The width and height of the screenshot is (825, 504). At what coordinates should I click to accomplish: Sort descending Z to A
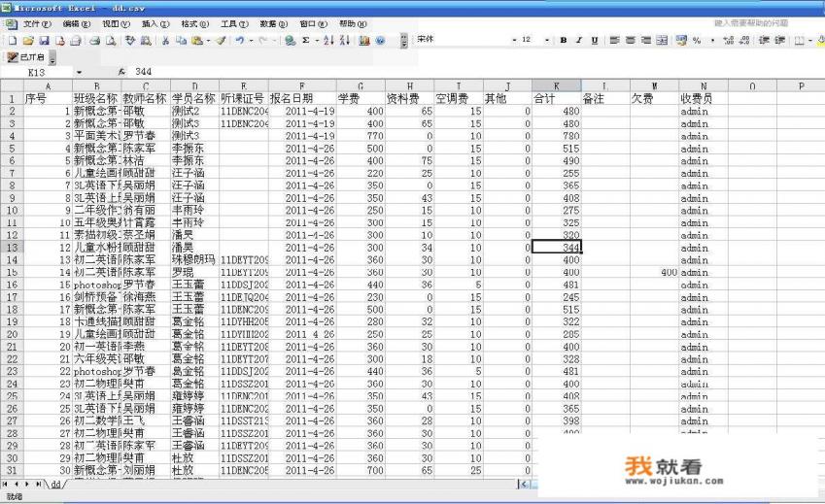point(345,41)
